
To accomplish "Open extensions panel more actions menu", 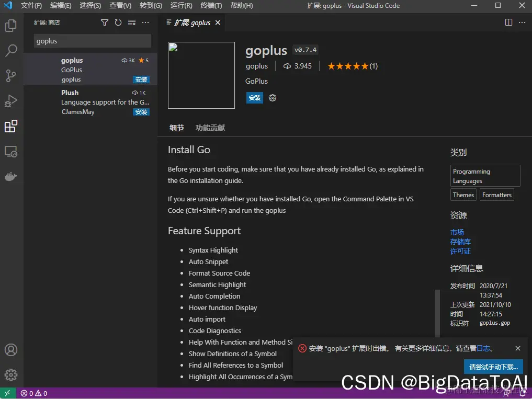I will [145, 22].
